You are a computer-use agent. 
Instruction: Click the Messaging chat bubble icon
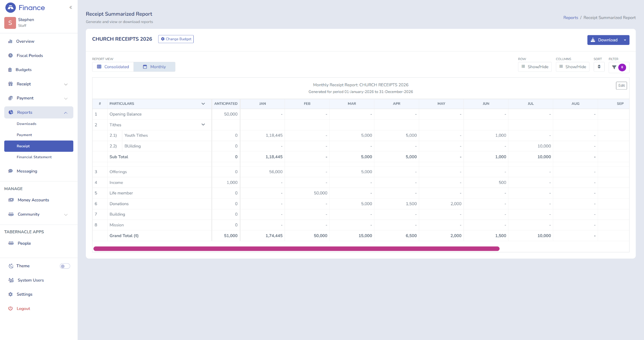coord(10,171)
